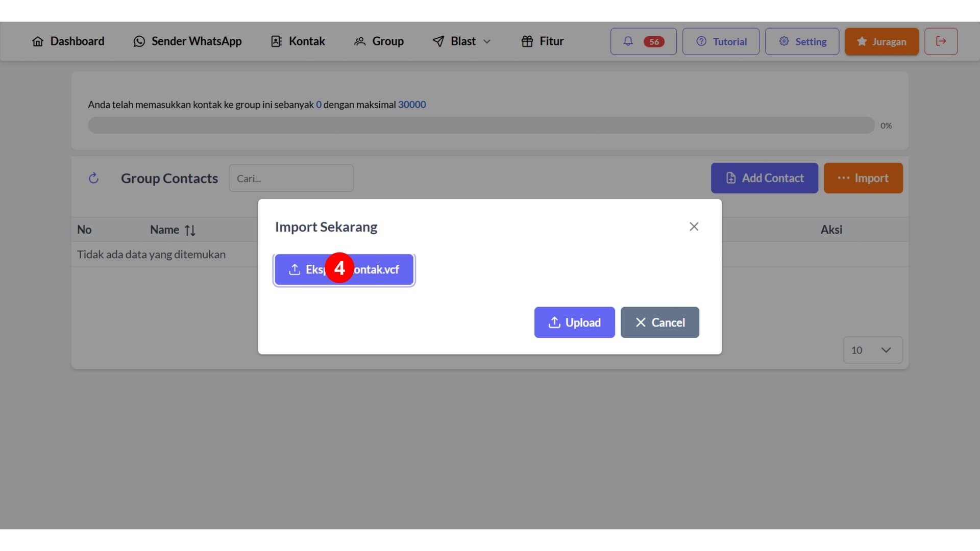This screenshot has width=980, height=551.
Task: Cancel the import dialog
Action: coord(659,322)
